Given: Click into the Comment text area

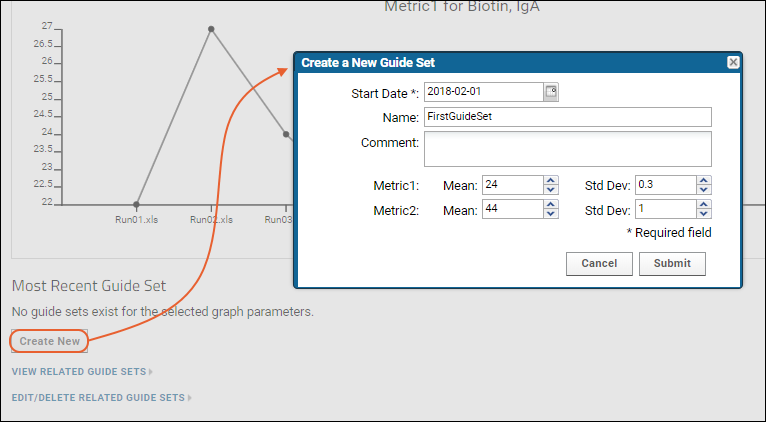Looking at the screenshot, I should click(x=568, y=149).
